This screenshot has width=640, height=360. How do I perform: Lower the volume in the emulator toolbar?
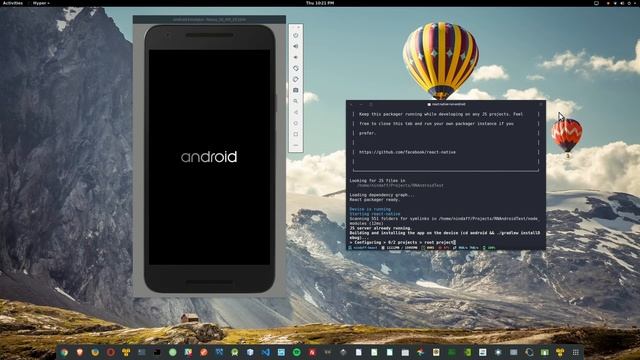[x=296, y=58]
